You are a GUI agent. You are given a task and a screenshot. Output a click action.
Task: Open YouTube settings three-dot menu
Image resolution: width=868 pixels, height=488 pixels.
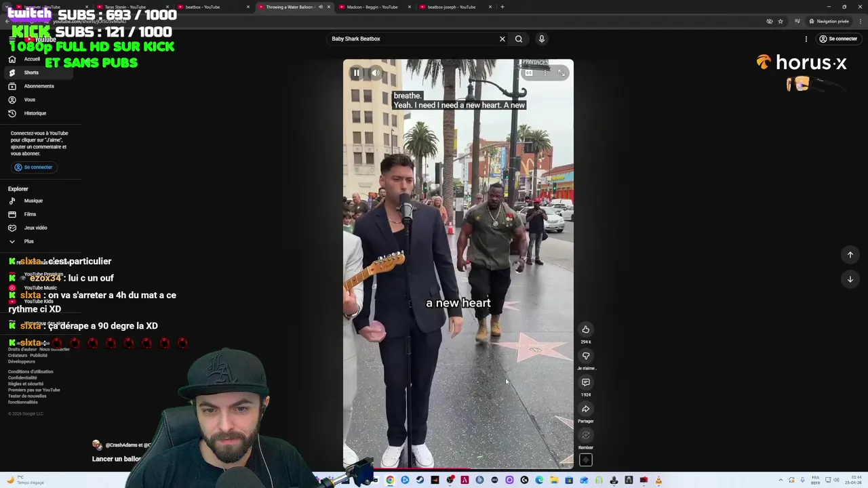coord(806,39)
